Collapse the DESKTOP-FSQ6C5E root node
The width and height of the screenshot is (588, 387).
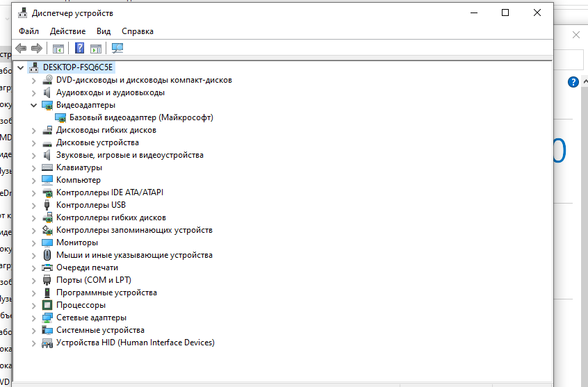coord(21,67)
